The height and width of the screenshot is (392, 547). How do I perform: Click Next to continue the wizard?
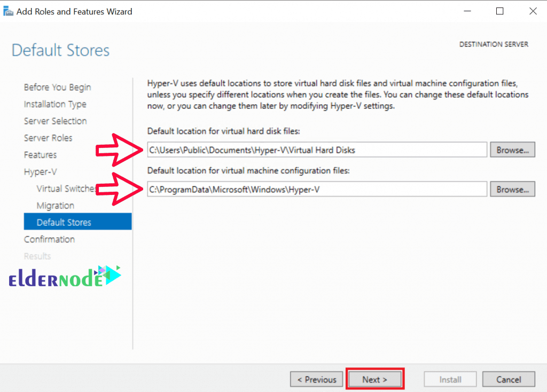[374, 379]
